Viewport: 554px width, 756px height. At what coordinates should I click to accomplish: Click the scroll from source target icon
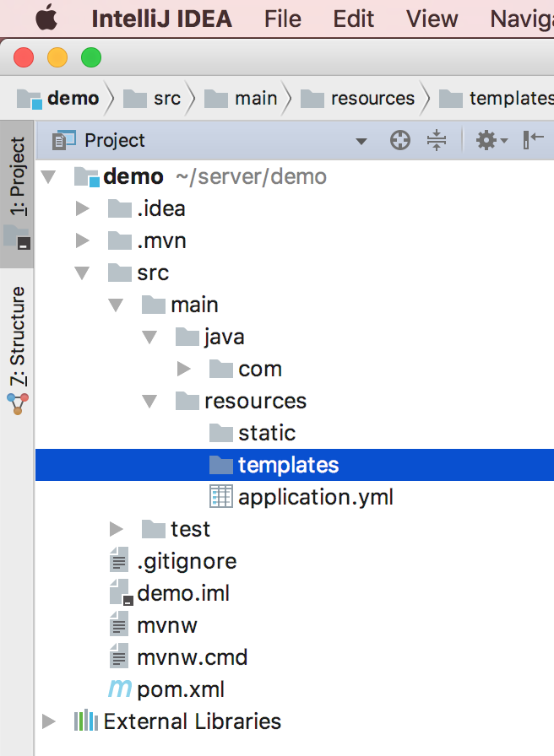coord(400,141)
